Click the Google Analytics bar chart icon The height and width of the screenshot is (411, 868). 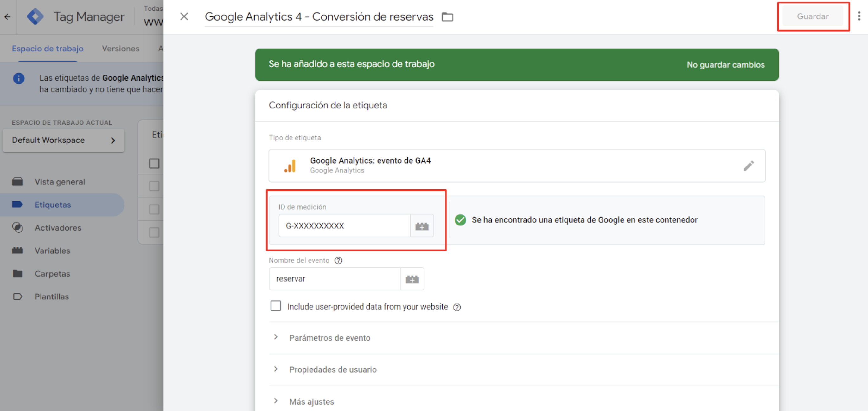point(290,166)
